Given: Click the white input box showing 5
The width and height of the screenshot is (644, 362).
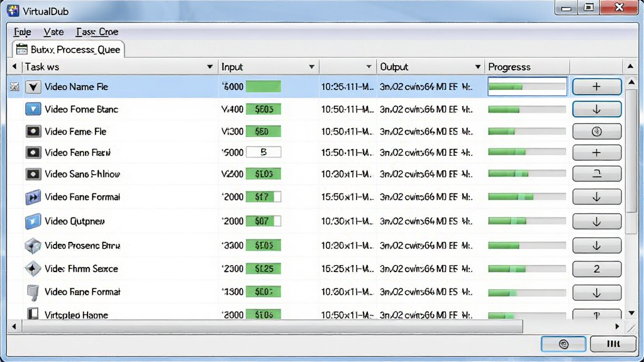Looking at the screenshot, I should [264, 152].
